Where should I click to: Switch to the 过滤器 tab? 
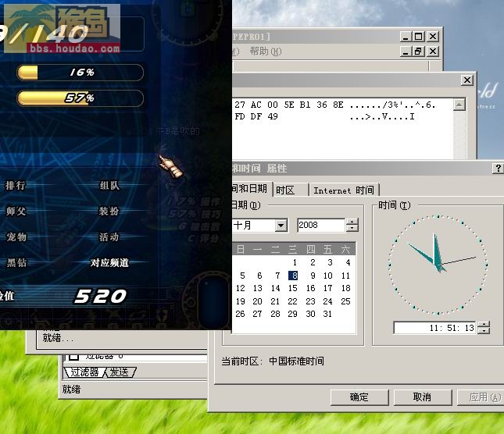pos(84,372)
